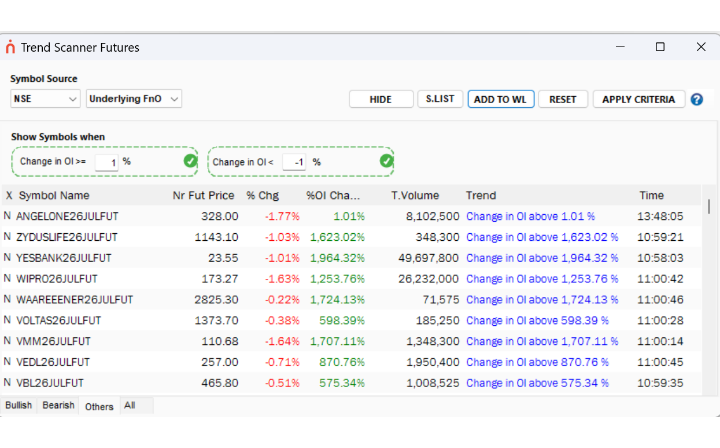Click the 1,964.32% OI change cell
This screenshot has height=448, width=720.
point(337,258)
